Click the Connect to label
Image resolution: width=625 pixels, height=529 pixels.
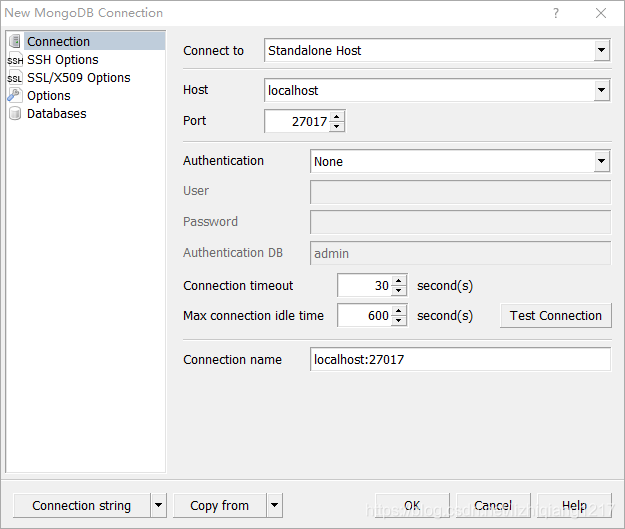point(213,51)
